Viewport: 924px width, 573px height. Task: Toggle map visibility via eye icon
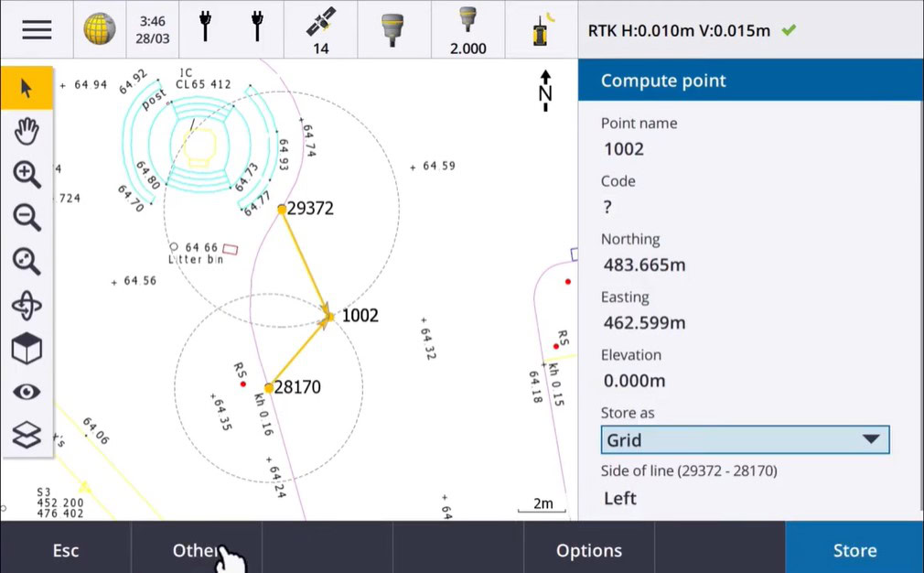pyautogui.click(x=27, y=392)
